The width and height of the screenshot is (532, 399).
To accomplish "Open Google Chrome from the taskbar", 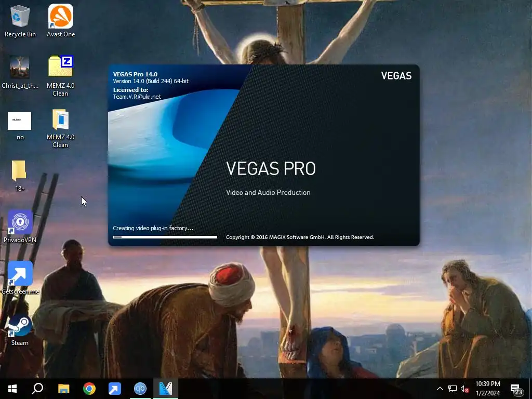I will (89, 389).
